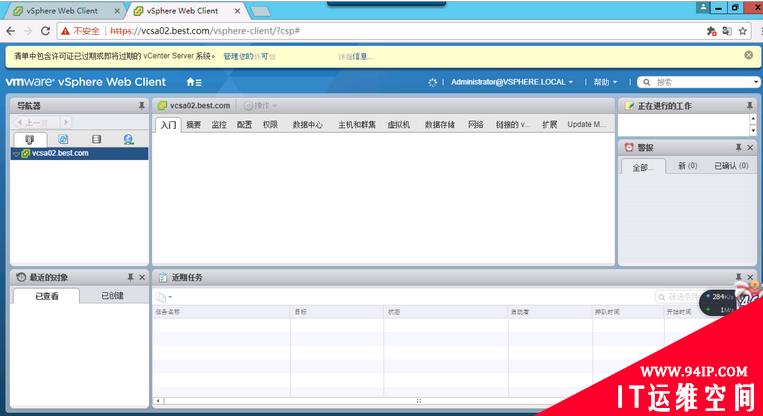Image resolution: width=763 pixels, height=416 pixels.
Task: Select the Storage navigator view icon
Action: (96, 139)
